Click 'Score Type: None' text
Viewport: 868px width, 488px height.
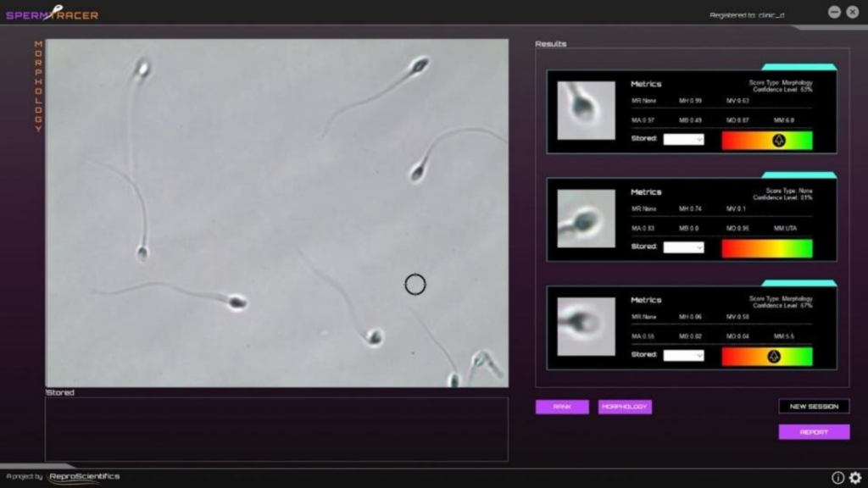point(789,191)
